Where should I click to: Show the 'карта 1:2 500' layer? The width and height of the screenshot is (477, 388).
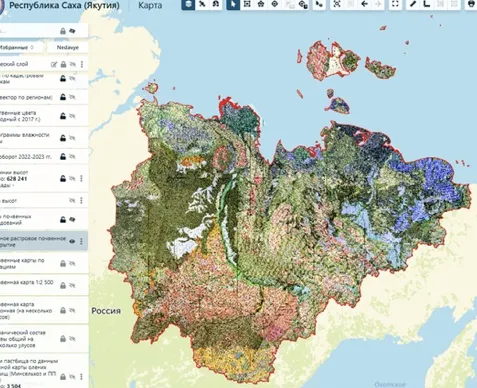pyautogui.click(x=72, y=285)
